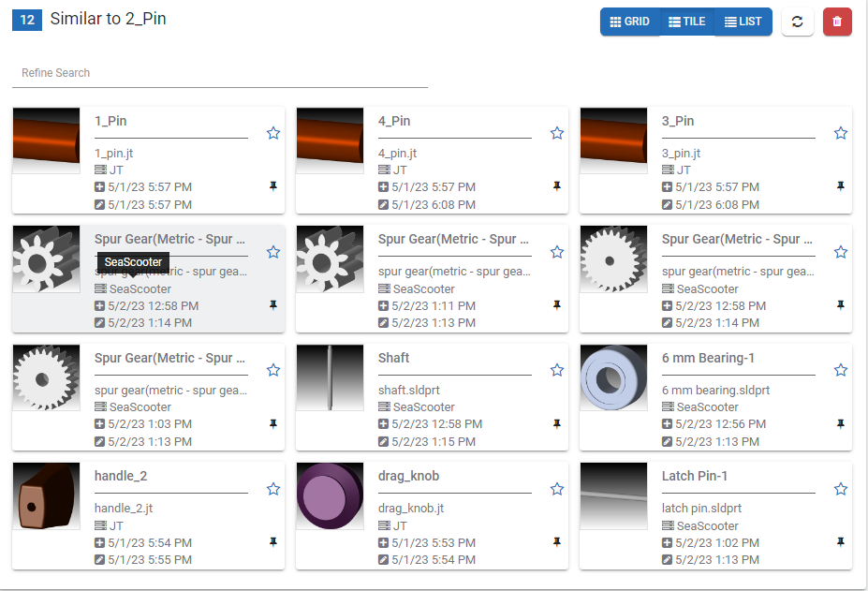Screen dimensions: 868x591
Task: Switch to GRID view
Action: pos(629,22)
